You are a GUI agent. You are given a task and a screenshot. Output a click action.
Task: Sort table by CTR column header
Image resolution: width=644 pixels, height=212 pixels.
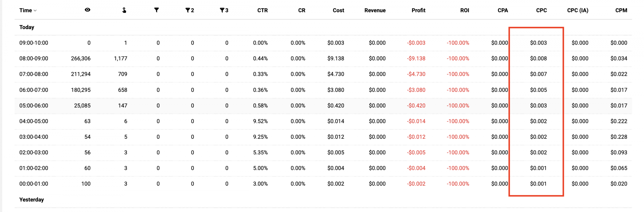(262, 10)
